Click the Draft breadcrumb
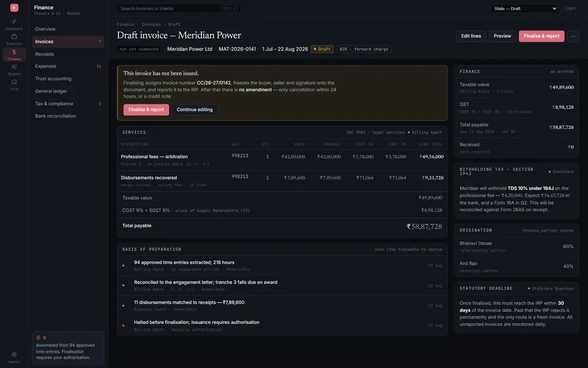The height and width of the screenshot is (368, 588). [175, 24]
